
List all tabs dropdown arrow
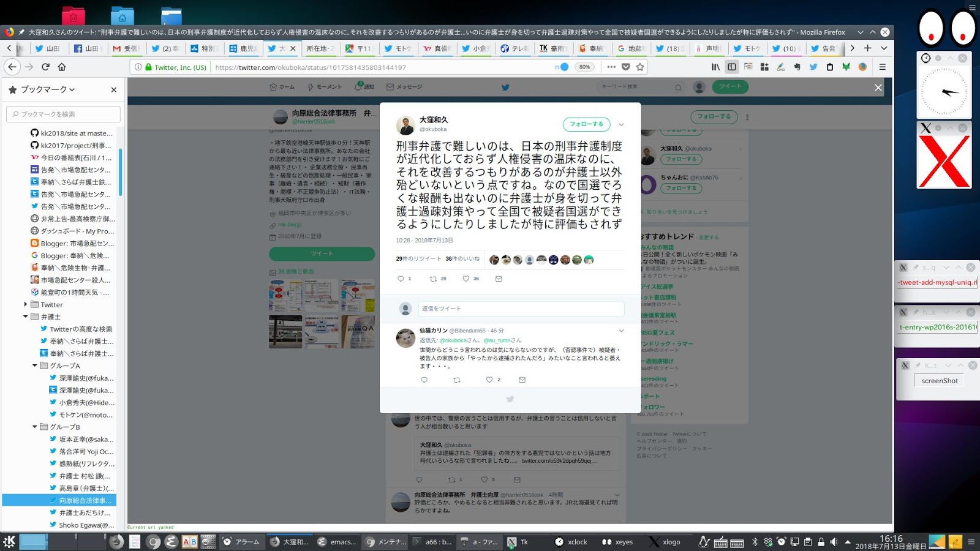(884, 48)
